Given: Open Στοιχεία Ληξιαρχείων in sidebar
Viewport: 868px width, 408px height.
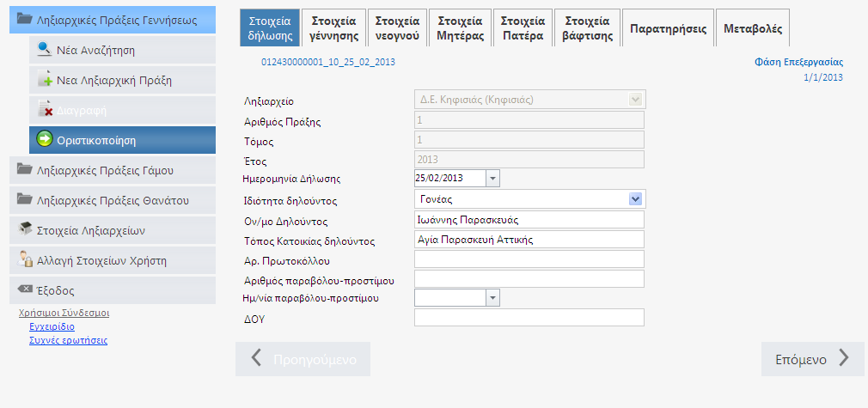Looking at the screenshot, I should point(113,229).
